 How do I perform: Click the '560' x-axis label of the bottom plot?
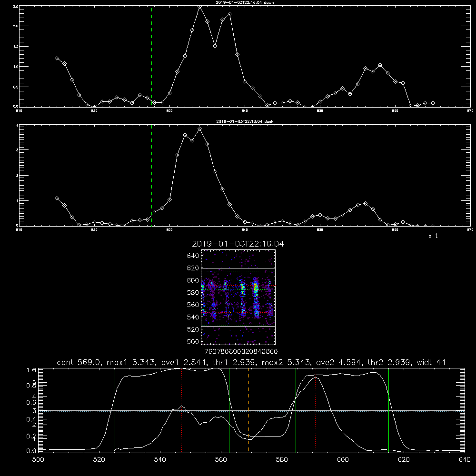click(x=221, y=460)
